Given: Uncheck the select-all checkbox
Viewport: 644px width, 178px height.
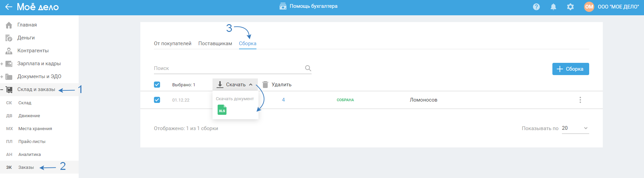Looking at the screenshot, I should click(x=157, y=85).
